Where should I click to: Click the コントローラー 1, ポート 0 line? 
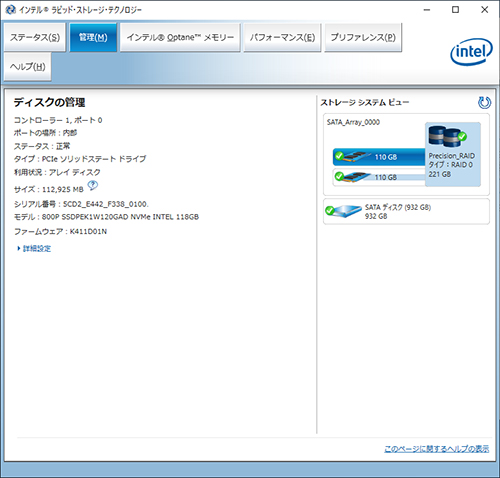(58, 120)
